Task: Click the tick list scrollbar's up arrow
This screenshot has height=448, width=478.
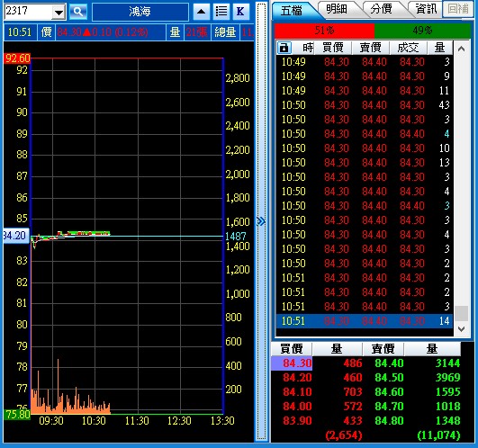Action: (461, 48)
